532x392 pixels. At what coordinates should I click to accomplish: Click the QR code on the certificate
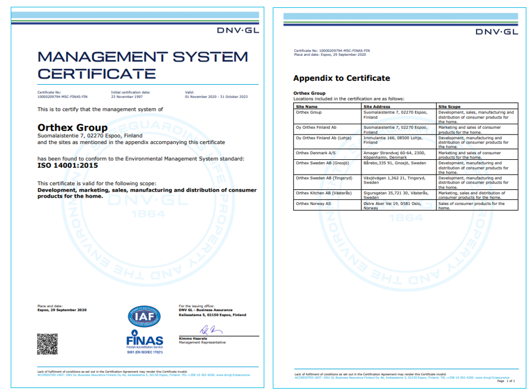(47, 344)
